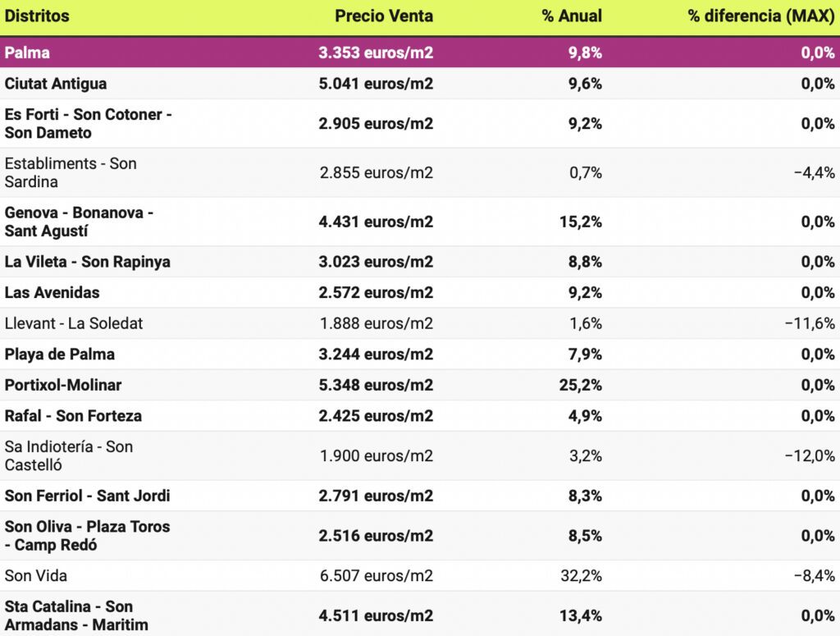840x636 pixels.
Task: Click Son Vida's 6.507 euros/m2 price
Action: click(x=376, y=575)
